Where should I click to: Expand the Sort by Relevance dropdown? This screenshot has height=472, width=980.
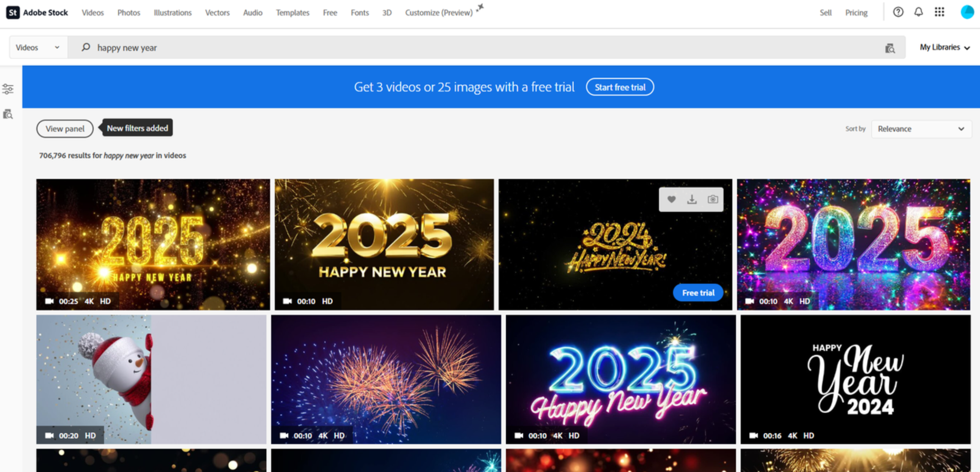[921, 129]
